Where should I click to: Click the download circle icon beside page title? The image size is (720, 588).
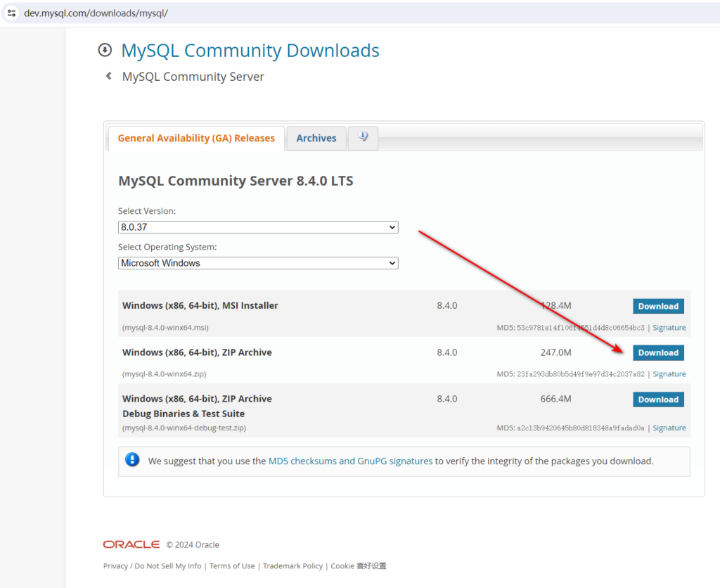[x=105, y=50]
